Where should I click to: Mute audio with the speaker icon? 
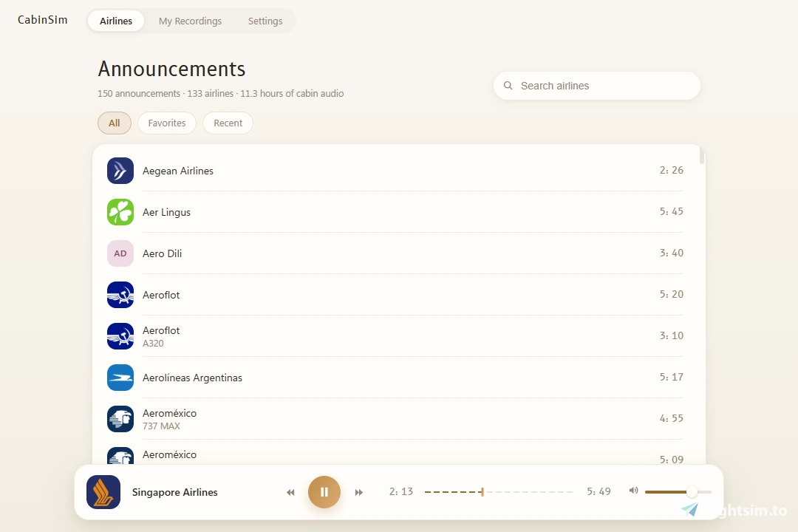pos(633,491)
